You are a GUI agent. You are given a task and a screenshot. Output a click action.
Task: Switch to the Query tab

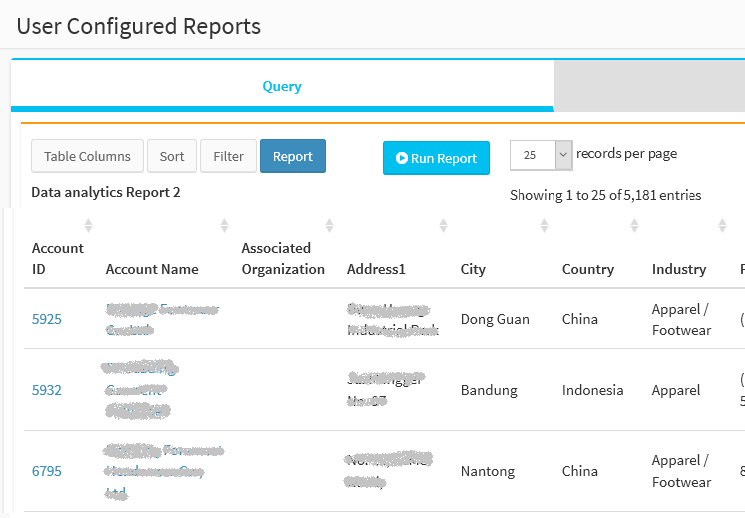click(282, 86)
